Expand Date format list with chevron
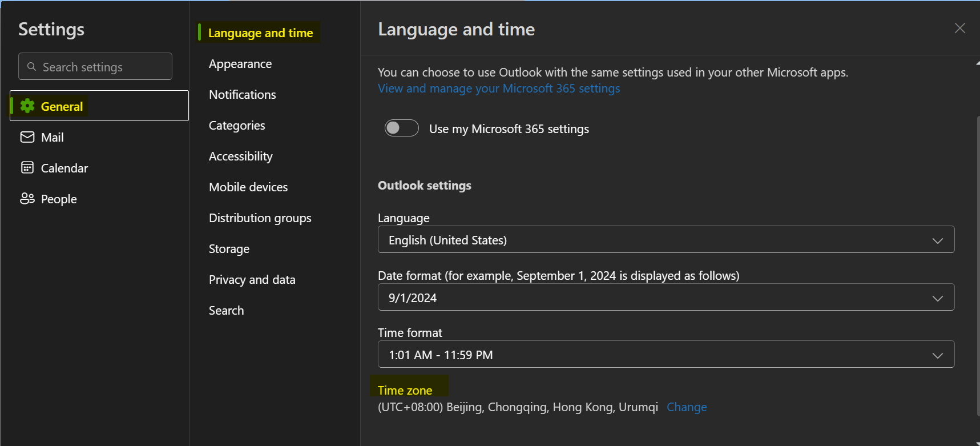Viewport: 980px width, 446px height. (937, 298)
